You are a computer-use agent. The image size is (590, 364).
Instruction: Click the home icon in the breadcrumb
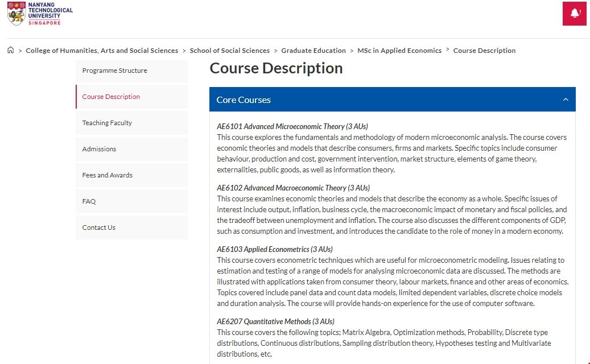[10, 50]
